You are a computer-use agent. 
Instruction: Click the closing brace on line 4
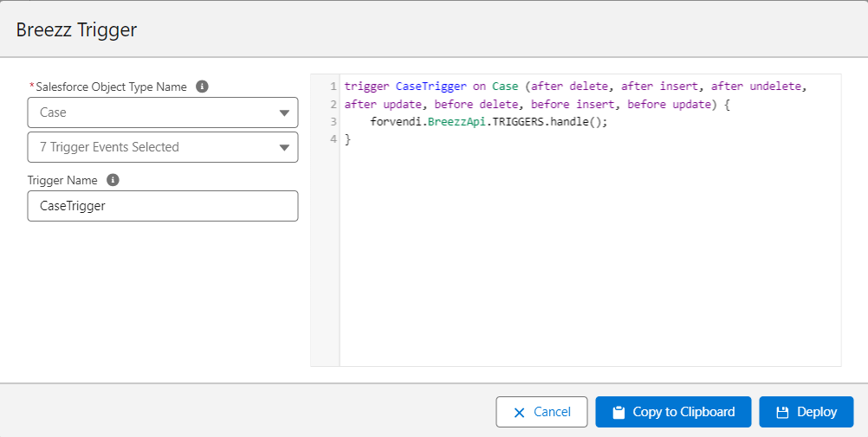[x=347, y=139]
